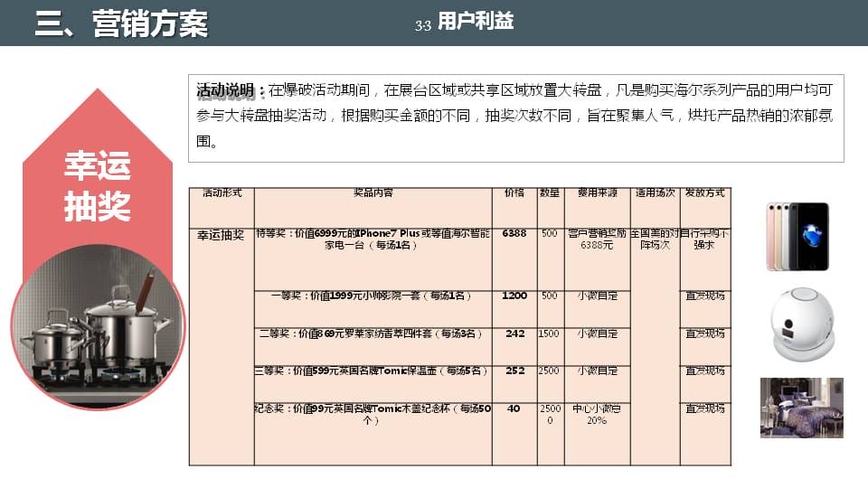Screen dimensions: 868x488
Task: Click quantity 500 in the 一等奖 row
Action: pos(549,296)
